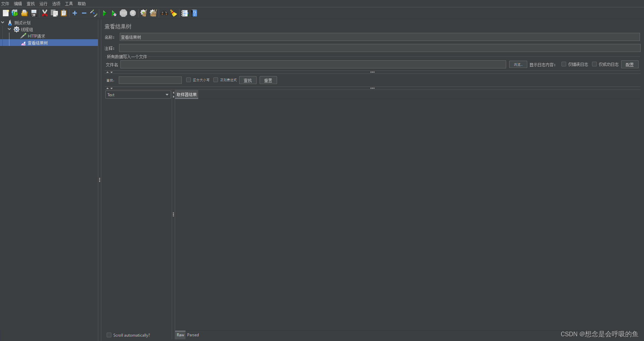644x341 pixels.
Task: Click the tree panel splitter handle
Action: [x=100, y=180]
